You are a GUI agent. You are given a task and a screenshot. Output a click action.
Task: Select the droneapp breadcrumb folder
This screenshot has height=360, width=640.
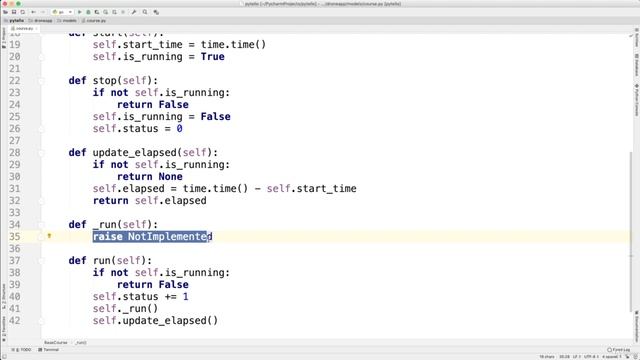click(40, 20)
